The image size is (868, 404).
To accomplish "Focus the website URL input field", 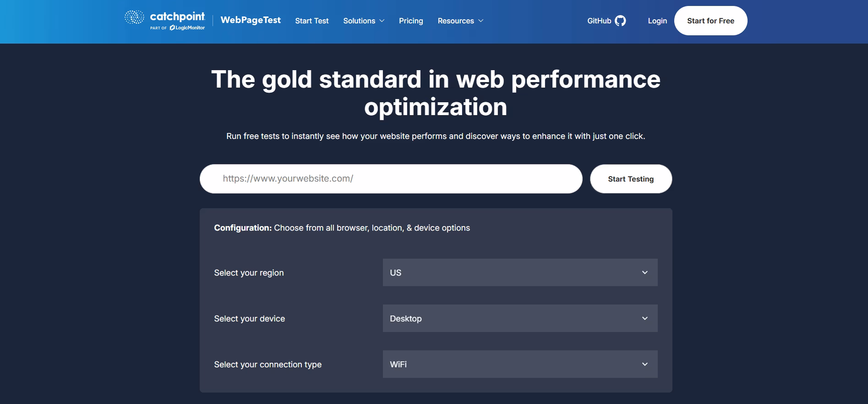I will (x=391, y=179).
